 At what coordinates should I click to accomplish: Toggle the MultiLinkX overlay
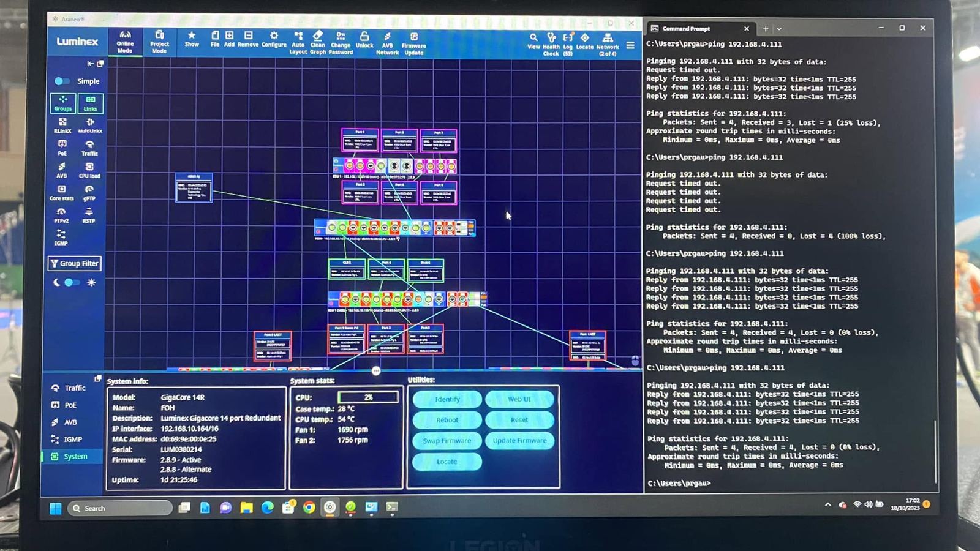point(90,126)
